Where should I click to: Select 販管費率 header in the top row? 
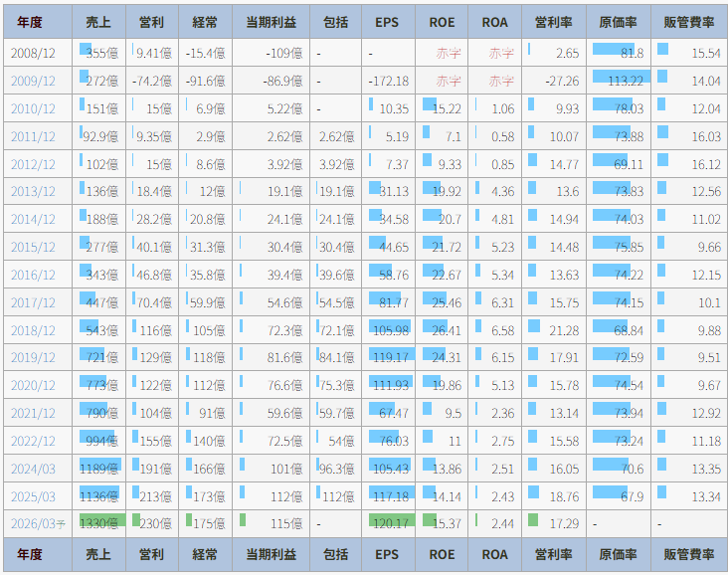(688, 21)
